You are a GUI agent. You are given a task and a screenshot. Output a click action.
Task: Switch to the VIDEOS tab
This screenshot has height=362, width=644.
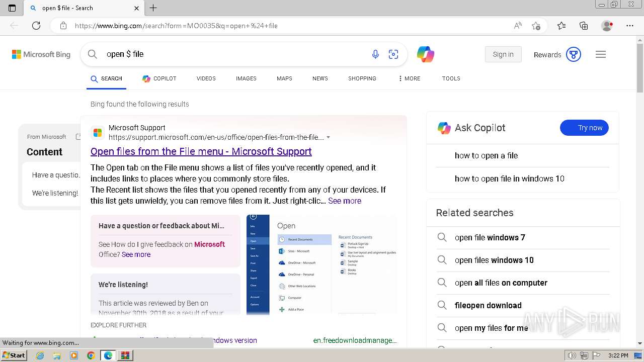[x=206, y=79]
